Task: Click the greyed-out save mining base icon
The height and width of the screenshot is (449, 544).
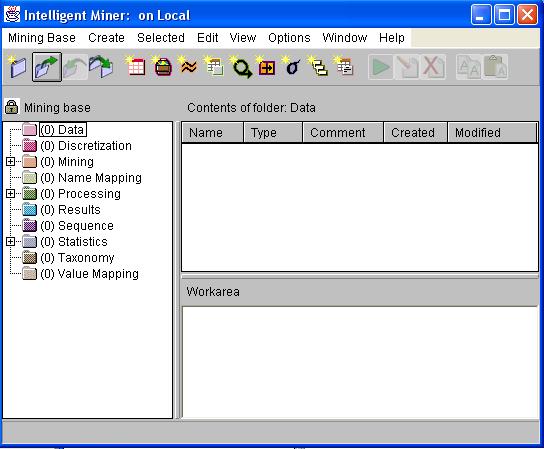Action: [x=74, y=67]
